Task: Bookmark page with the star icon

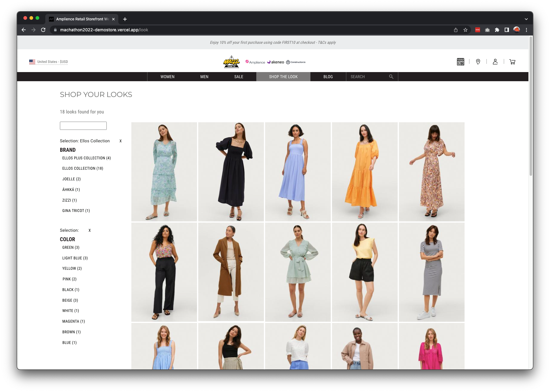Action: 465,30
